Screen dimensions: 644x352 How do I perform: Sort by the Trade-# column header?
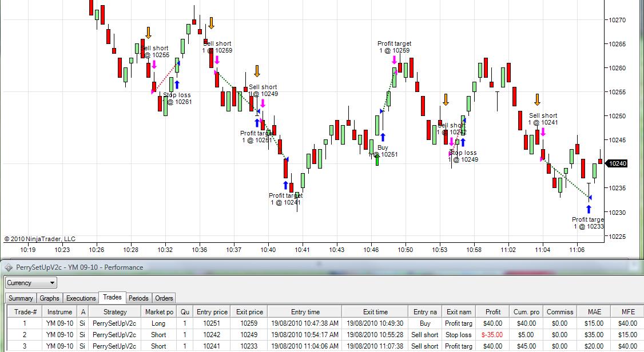25,312
